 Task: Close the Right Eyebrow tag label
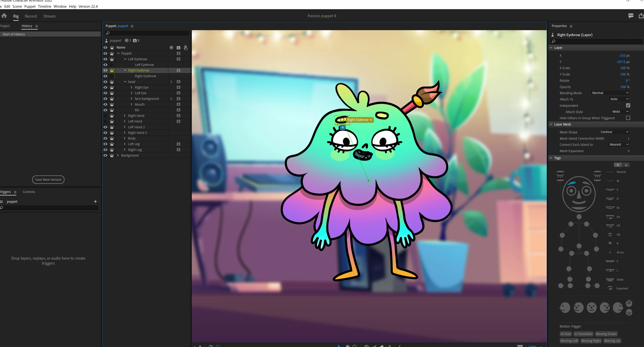click(371, 120)
